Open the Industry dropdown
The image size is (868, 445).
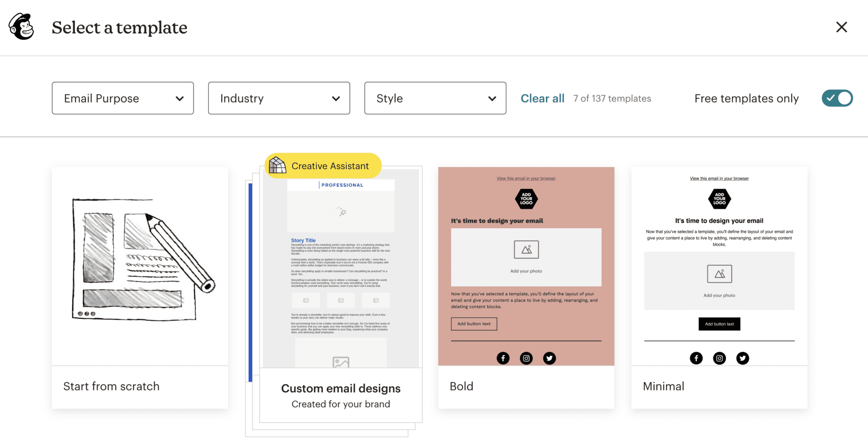[x=279, y=98]
